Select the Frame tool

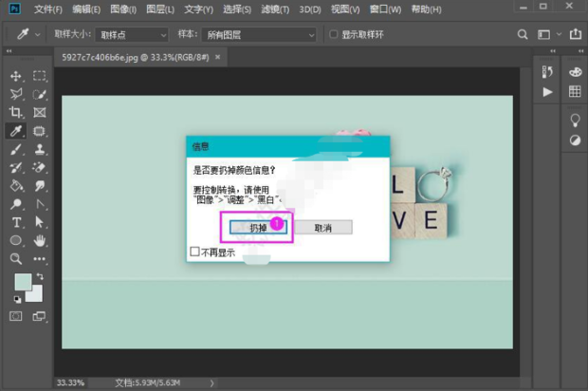pos(40,112)
